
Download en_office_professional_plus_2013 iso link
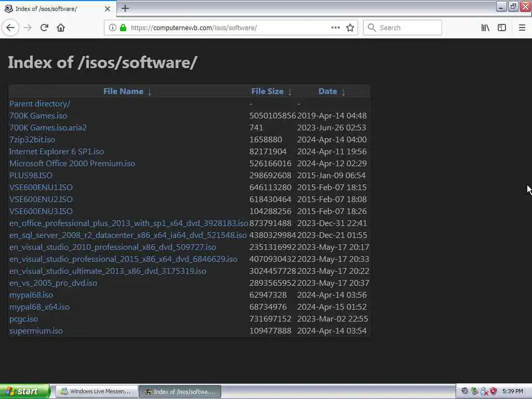pyautogui.click(x=129, y=223)
